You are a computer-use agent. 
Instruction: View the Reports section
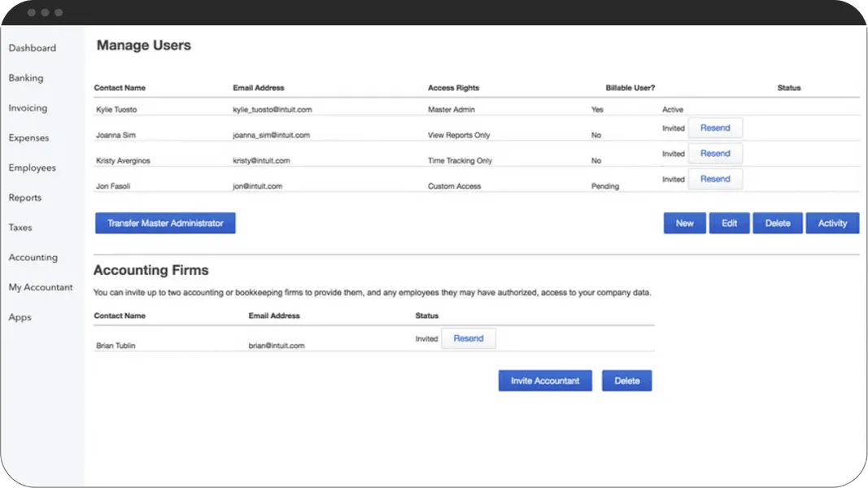click(x=25, y=198)
